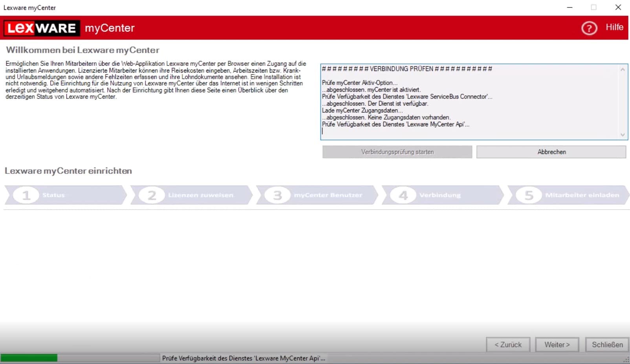This screenshot has width=630, height=364.
Task: Click log box line mentioning 'Lexware MyCenter Api'
Action: (x=396, y=124)
